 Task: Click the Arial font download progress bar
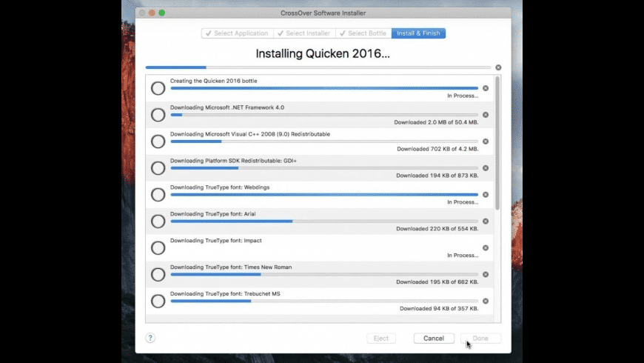point(324,222)
